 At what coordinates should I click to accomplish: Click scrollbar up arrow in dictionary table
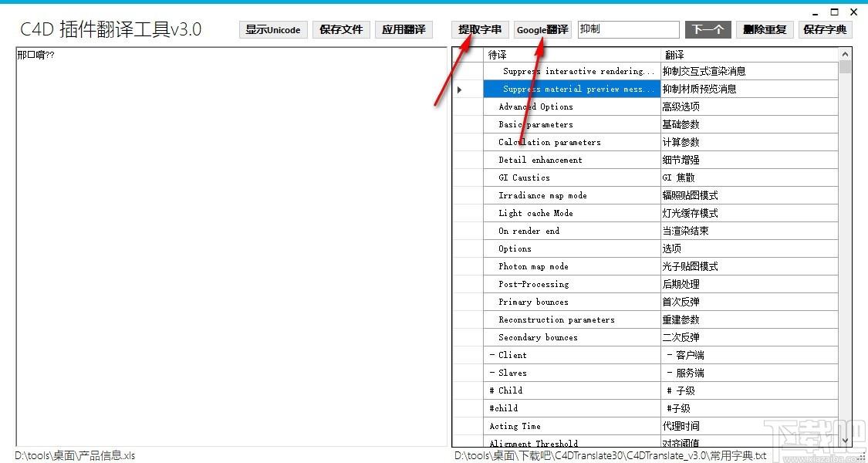click(846, 54)
